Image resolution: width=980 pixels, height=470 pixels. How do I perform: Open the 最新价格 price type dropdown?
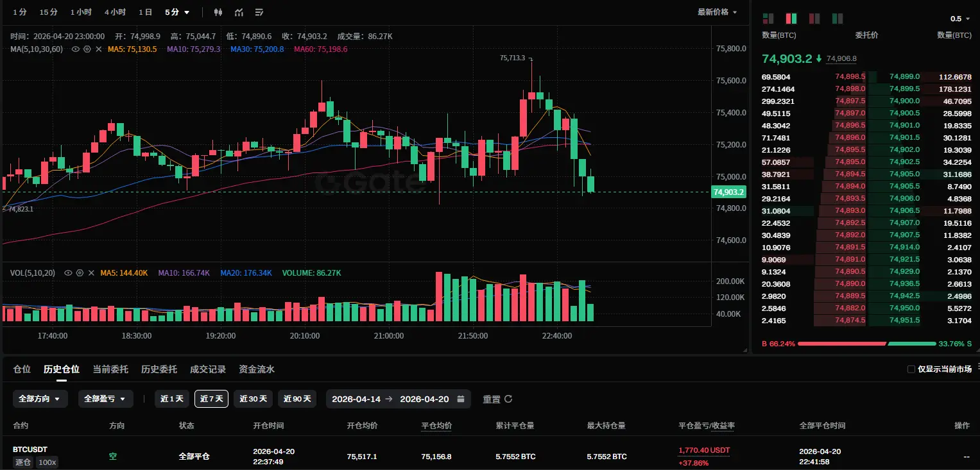718,12
